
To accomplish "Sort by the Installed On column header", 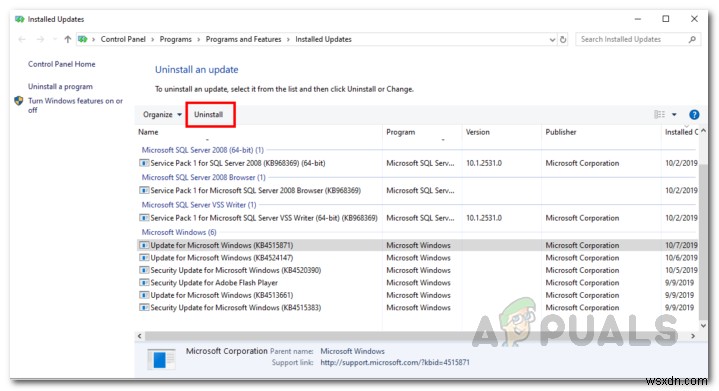I will click(680, 132).
